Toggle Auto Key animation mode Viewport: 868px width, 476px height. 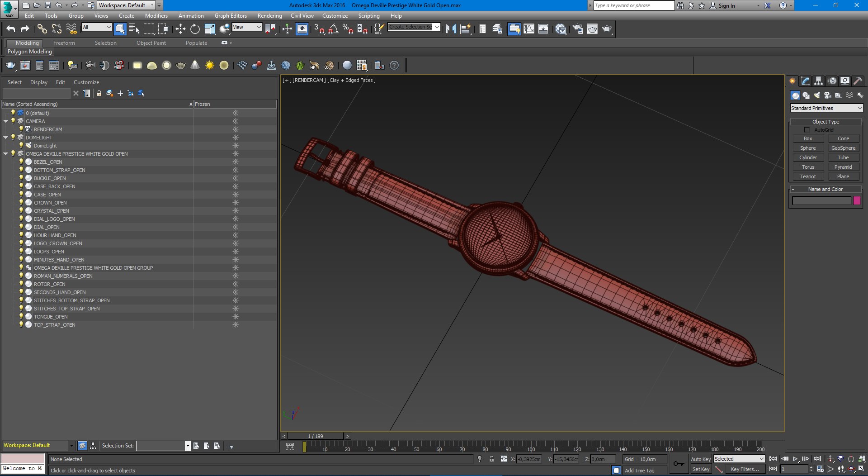coord(701,459)
